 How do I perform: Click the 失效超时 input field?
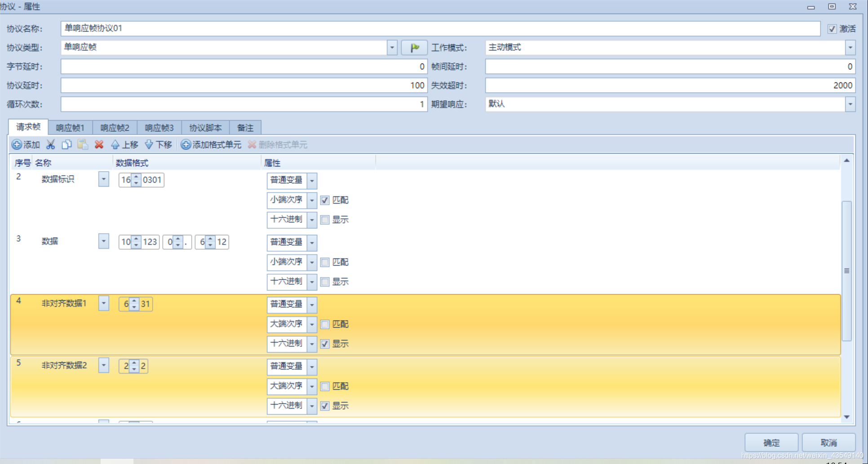click(670, 85)
